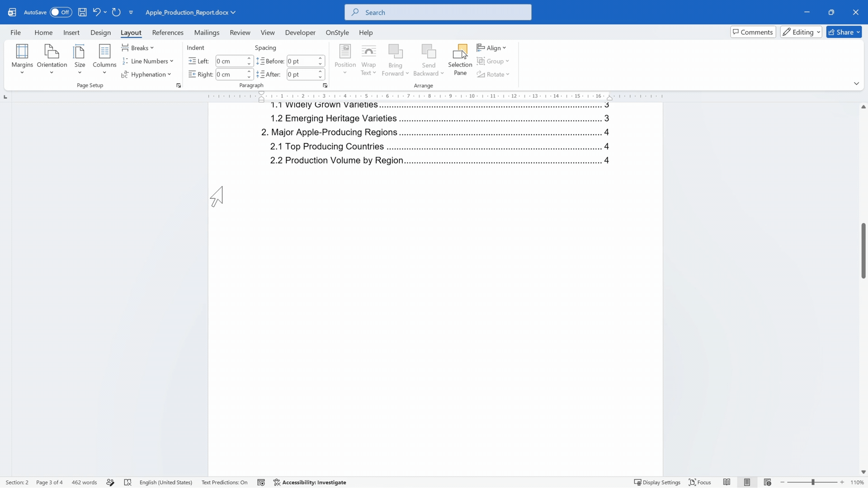This screenshot has height=488, width=868.
Task: Click the vertical scrollbar thumb
Action: [863, 251]
